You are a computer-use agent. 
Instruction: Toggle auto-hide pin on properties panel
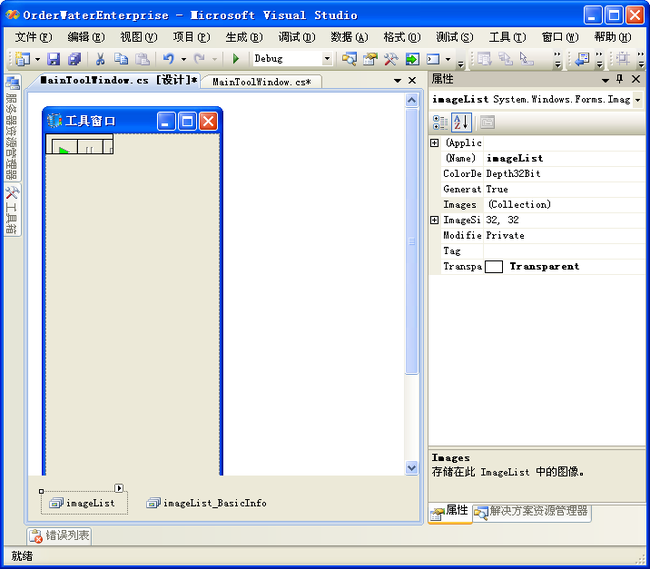pyautogui.click(x=620, y=79)
